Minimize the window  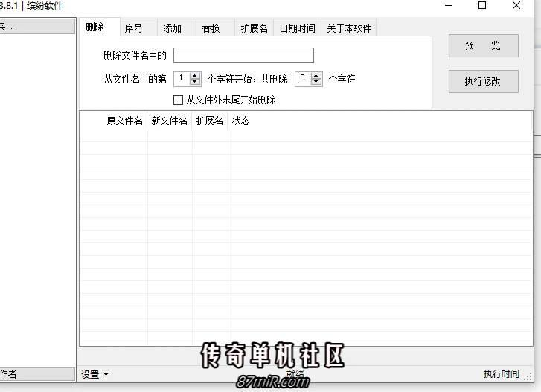(x=449, y=5)
